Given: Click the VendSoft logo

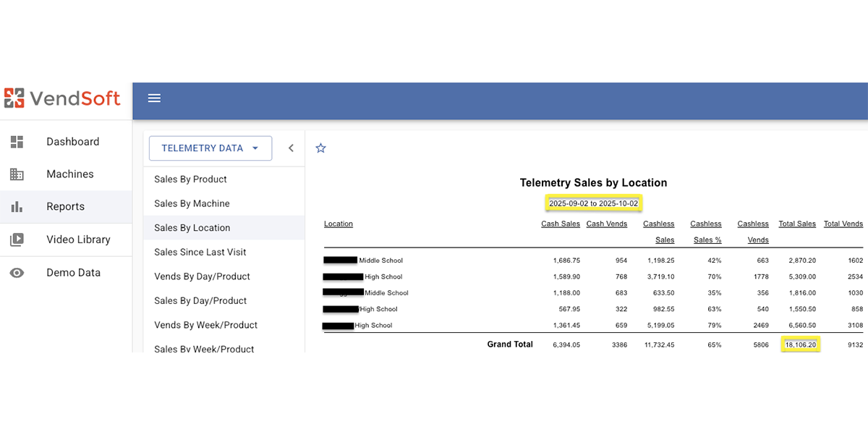Looking at the screenshot, I should click(x=62, y=98).
